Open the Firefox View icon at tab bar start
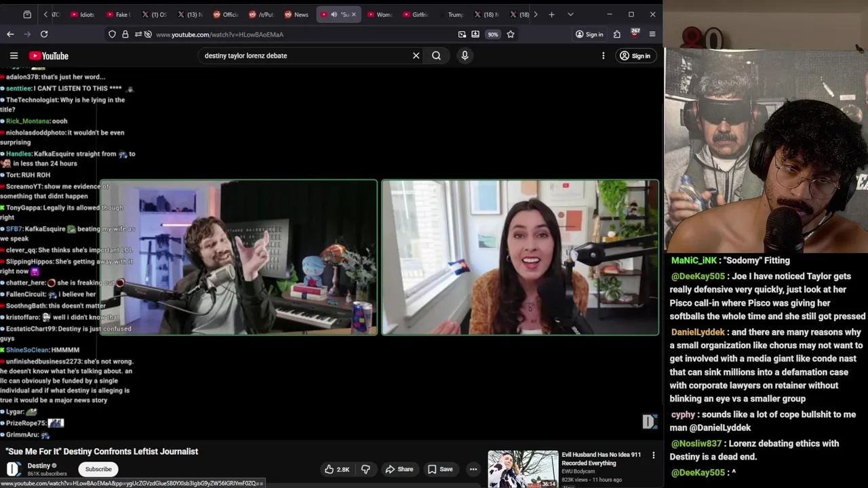Image resolution: width=868 pixels, height=488 pixels. click(x=27, y=14)
